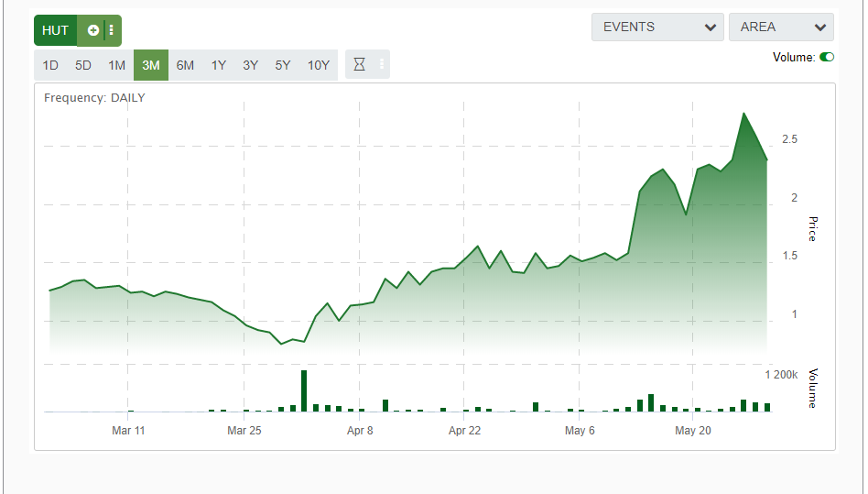The height and width of the screenshot is (494, 868).
Task: Toggle the Volume switch off
Action: tap(827, 57)
